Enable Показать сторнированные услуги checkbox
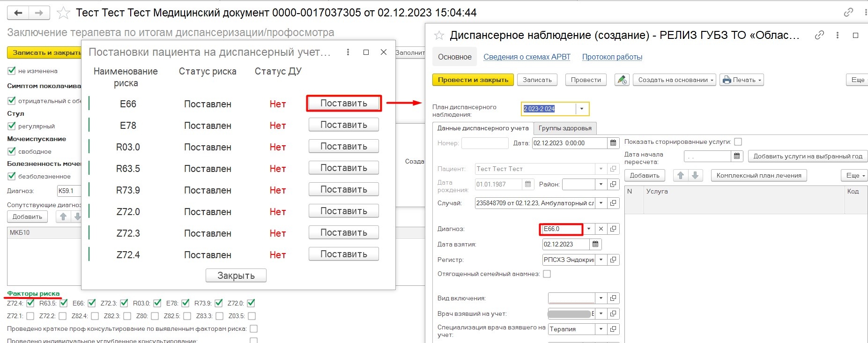Viewport: 868px width, 343px height. [738, 142]
